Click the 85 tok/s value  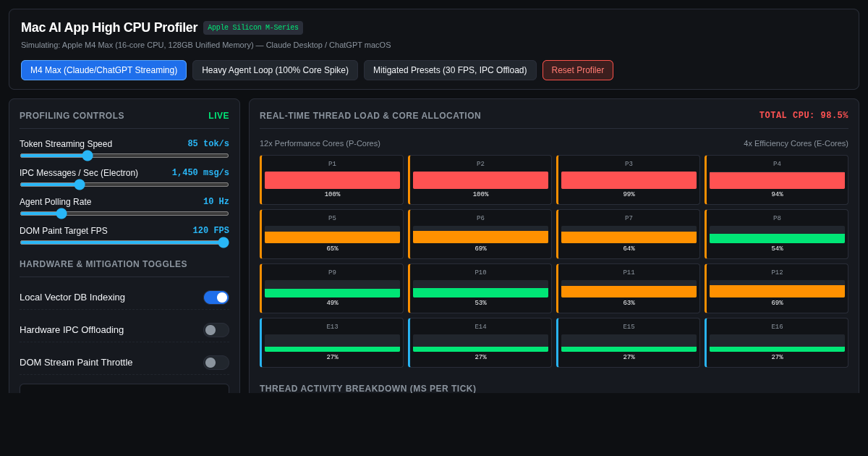tap(208, 144)
